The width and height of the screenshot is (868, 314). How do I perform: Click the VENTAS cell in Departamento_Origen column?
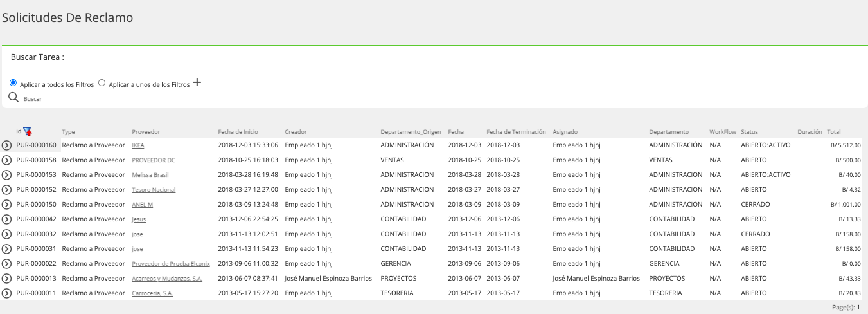click(x=392, y=160)
